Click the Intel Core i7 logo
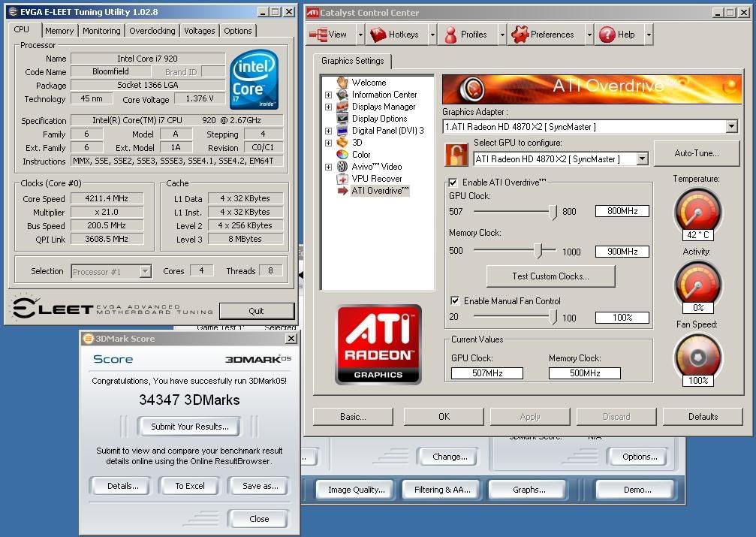This screenshot has width=756, height=537. point(254,79)
